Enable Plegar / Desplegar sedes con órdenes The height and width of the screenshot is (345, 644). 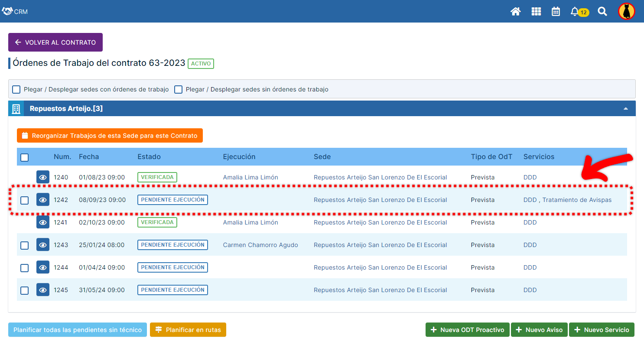click(16, 89)
